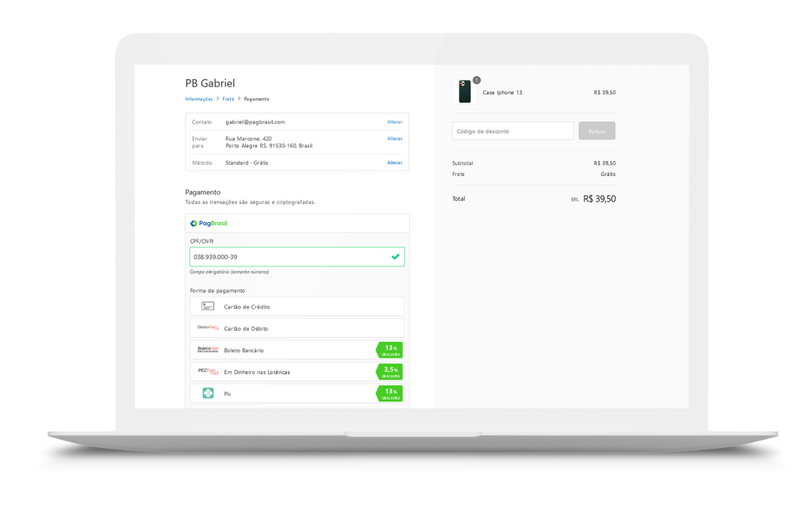Click the Pagamento section heading
The width and height of the screenshot is (812, 506).
pos(203,192)
